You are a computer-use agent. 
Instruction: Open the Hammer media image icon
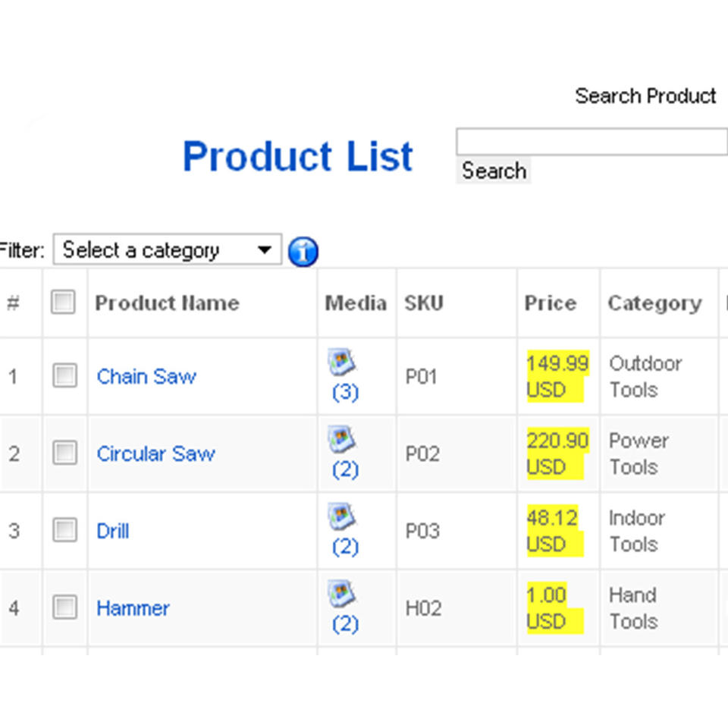pos(341,593)
